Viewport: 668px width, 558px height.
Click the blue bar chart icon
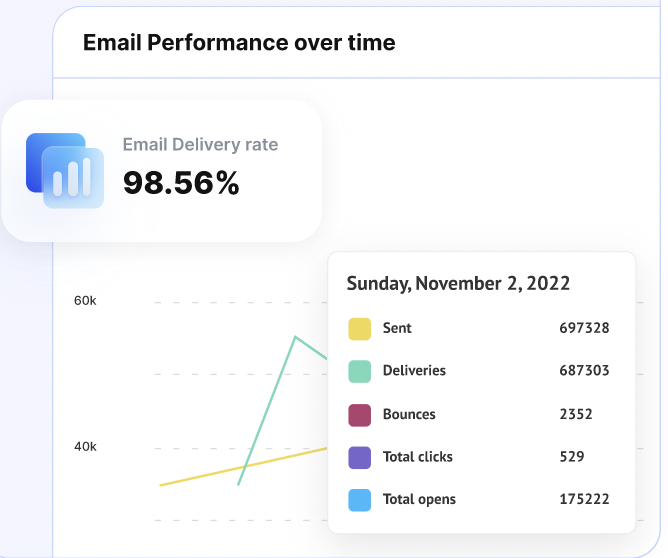(66, 170)
